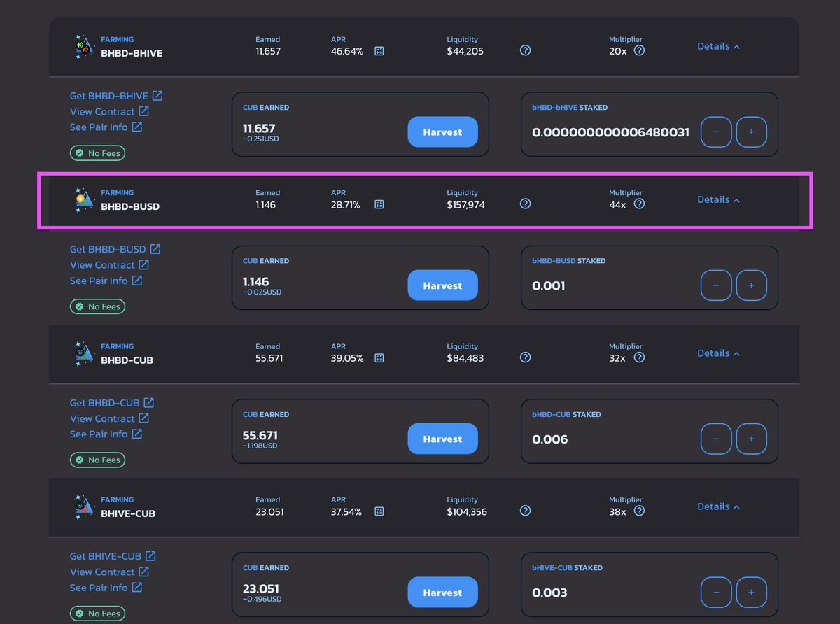The width and height of the screenshot is (840, 624).
Task: Unstake bHBD-bHIVE with the minus button
Action: click(716, 132)
